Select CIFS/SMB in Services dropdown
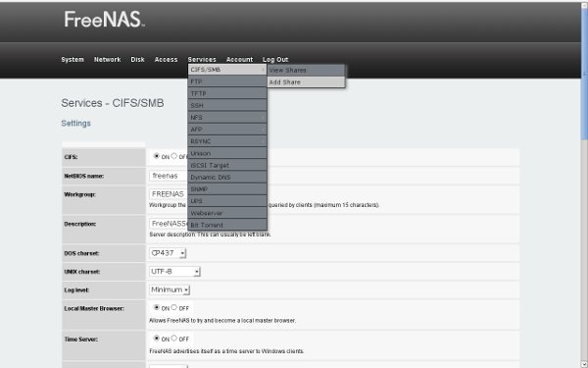The width and height of the screenshot is (588, 368). (227, 70)
